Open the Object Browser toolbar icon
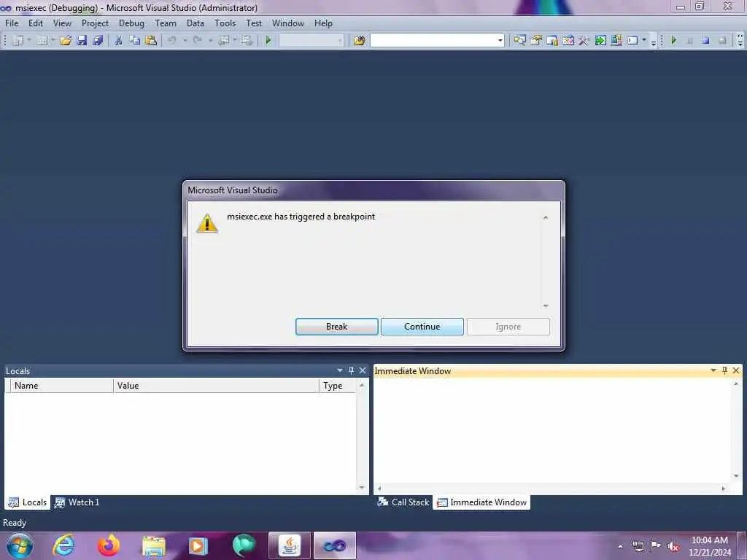 568,41
